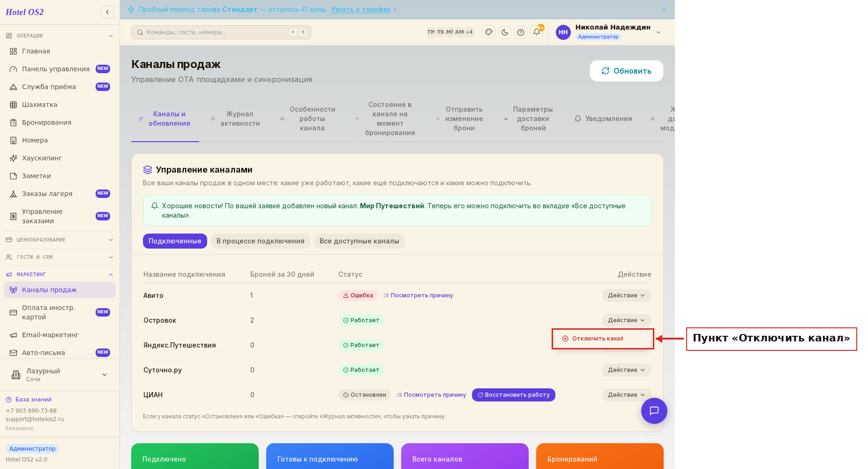Click the Обновить button
The height and width of the screenshot is (469, 868).
[627, 71]
